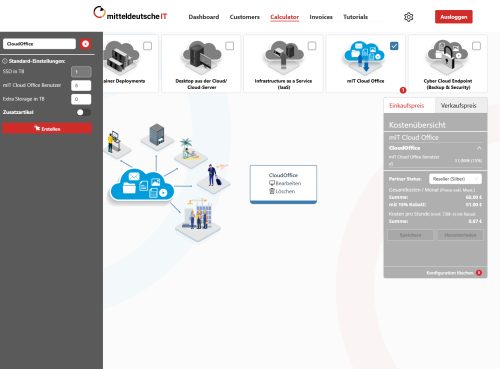This screenshot has width=500, height=369.
Task: Click the Container Deployments cloud icon
Action: pyautogui.click(x=121, y=58)
